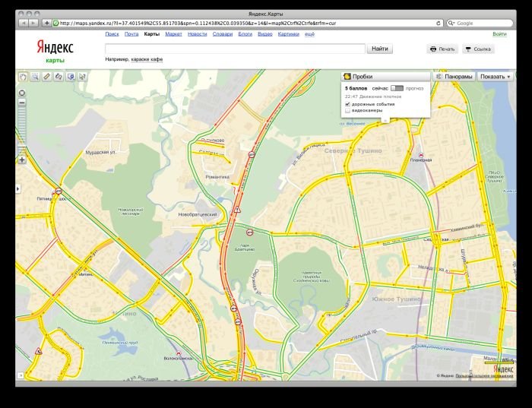
Task: Uncheck дорожные события checkbox
Action: 348,104
